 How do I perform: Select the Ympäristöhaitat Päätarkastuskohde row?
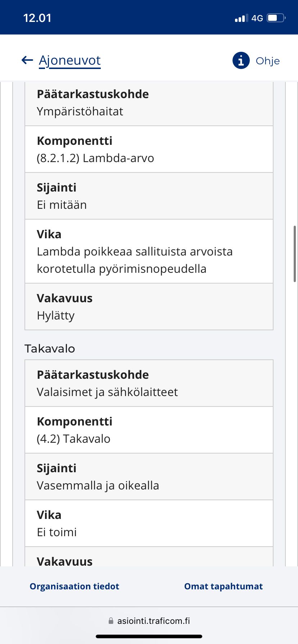click(149, 104)
